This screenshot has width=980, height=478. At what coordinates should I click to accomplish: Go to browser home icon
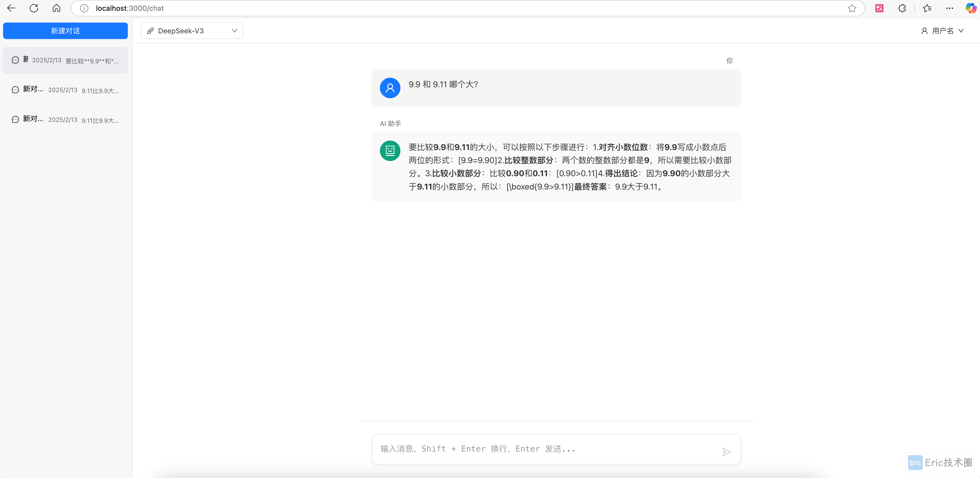tap(56, 8)
